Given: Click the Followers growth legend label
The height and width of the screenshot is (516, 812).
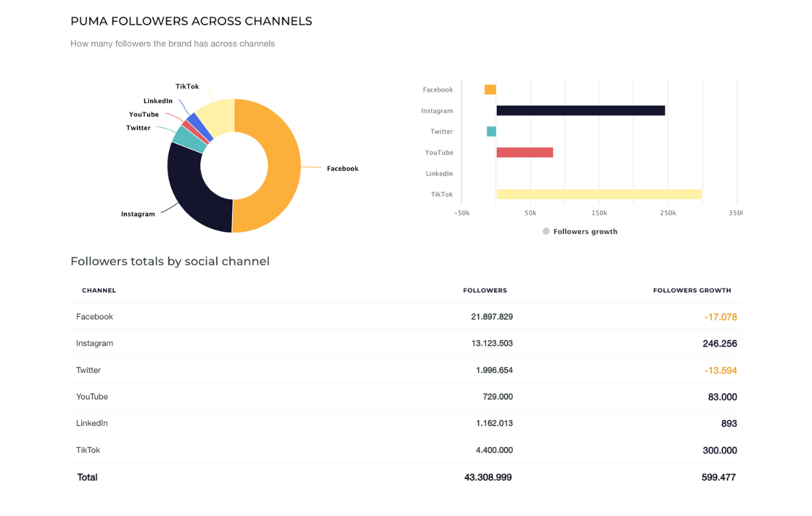Looking at the screenshot, I should [585, 232].
